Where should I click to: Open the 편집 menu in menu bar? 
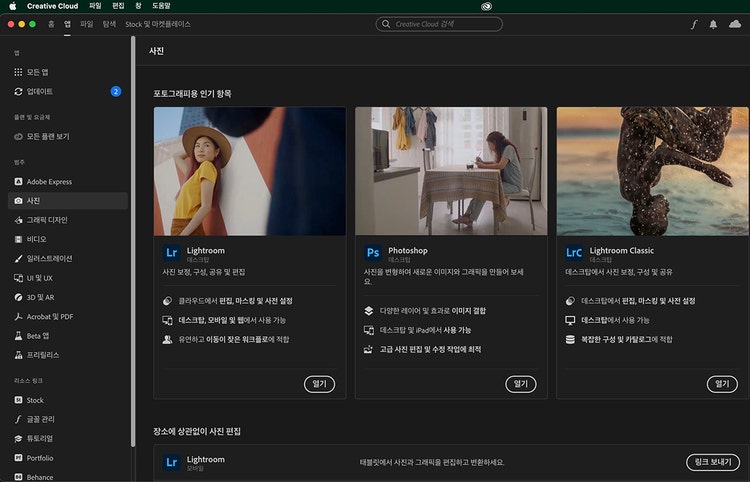[x=119, y=5]
